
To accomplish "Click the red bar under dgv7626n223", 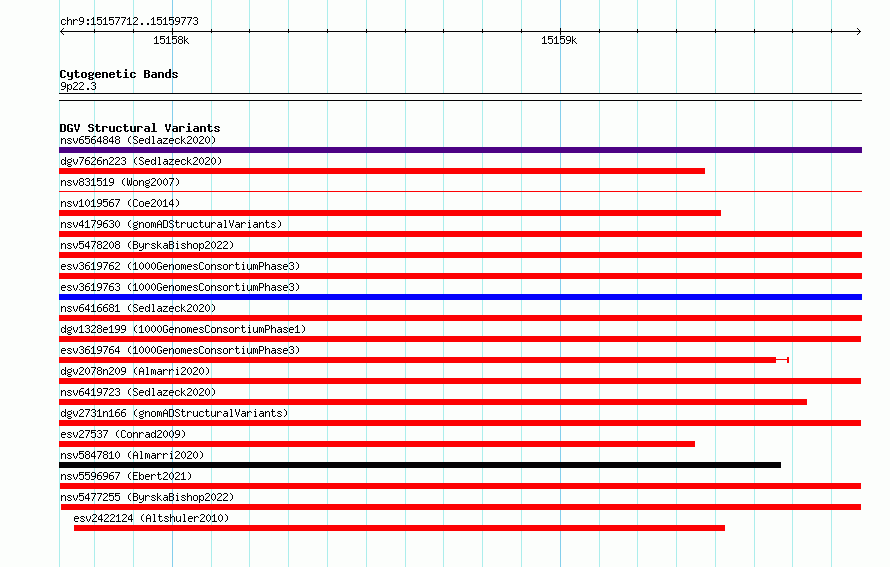I will (x=382, y=171).
